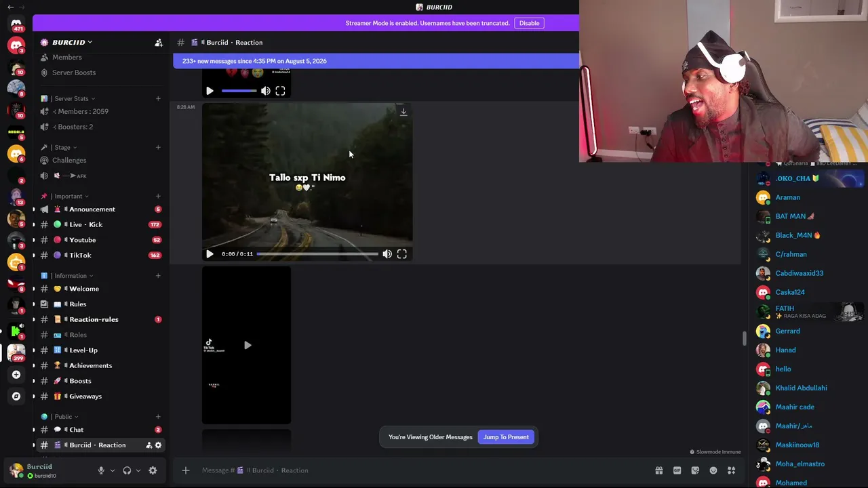Adjust the top video's volume slider
The width and height of the screenshot is (868, 488).
tap(239, 91)
